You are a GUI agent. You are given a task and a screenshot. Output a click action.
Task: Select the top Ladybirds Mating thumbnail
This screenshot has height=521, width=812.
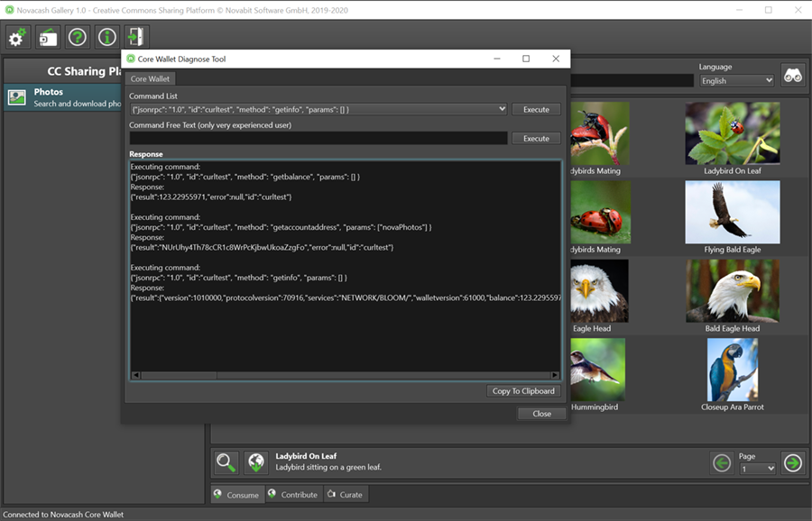pyautogui.click(x=600, y=133)
